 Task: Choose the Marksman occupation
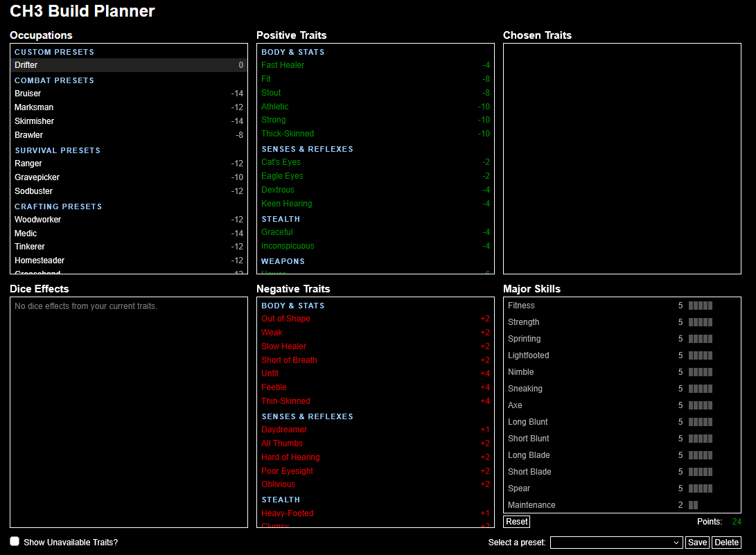click(x=129, y=107)
